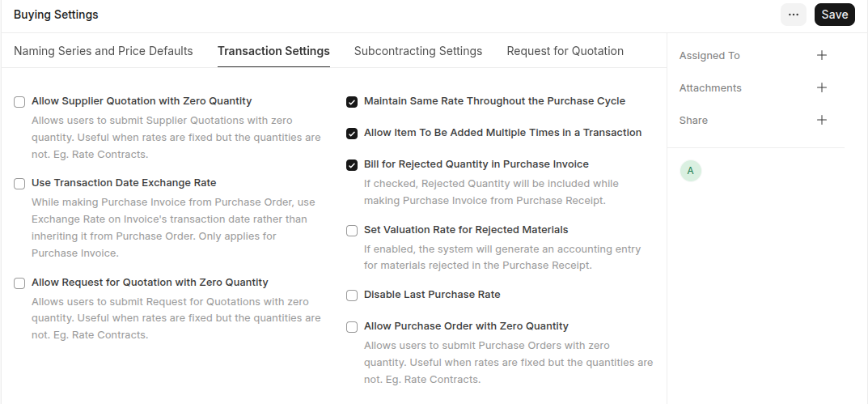The width and height of the screenshot is (868, 404).
Task: Uncheck Maintain Same Rate Throughout the Purchase Cycle
Action: point(352,102)
